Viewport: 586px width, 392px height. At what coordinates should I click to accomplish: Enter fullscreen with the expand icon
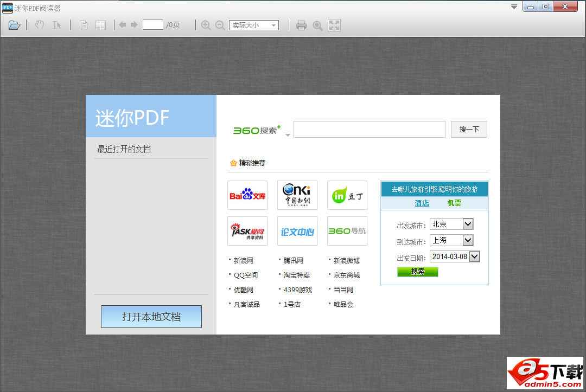pyautogui.click(x=334, y=24)
